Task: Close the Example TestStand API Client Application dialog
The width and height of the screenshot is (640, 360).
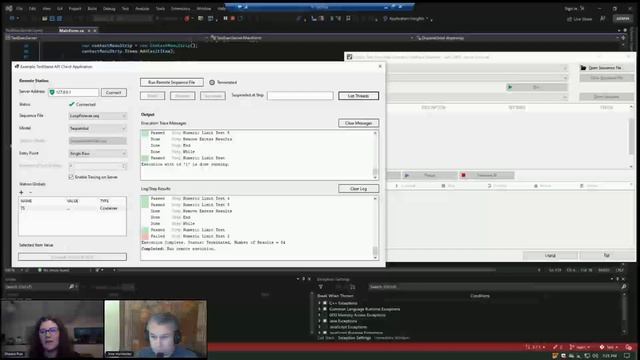Action: click(380, 66)
